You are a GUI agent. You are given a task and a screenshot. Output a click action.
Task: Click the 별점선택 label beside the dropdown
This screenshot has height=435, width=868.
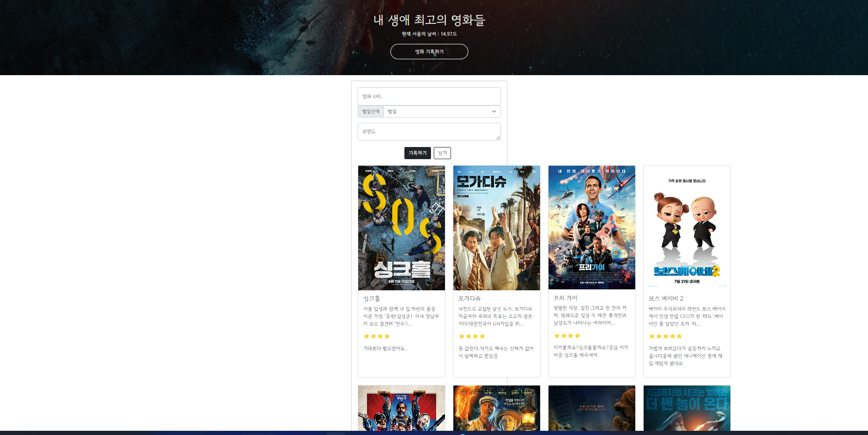[x=371, y=112]
